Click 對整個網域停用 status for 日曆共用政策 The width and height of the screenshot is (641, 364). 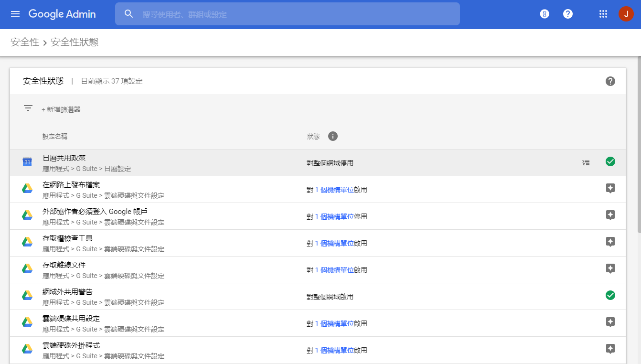pos(330,163)
